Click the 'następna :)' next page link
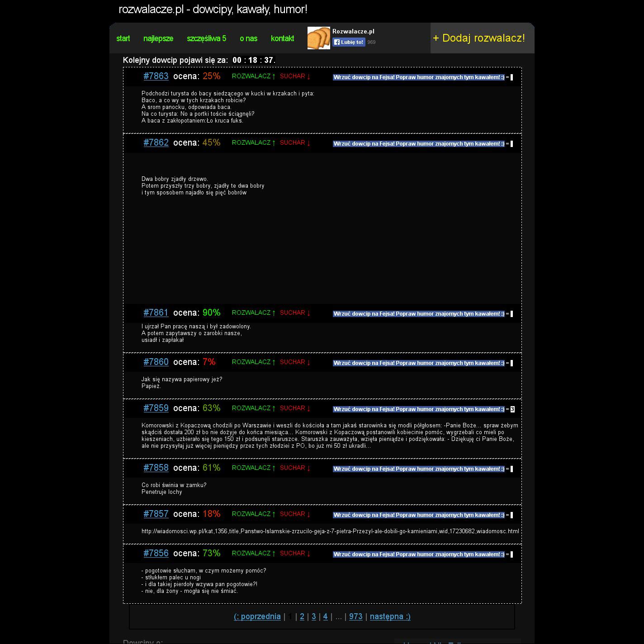This screenshot has height=644, width=644. click(390, 616)
